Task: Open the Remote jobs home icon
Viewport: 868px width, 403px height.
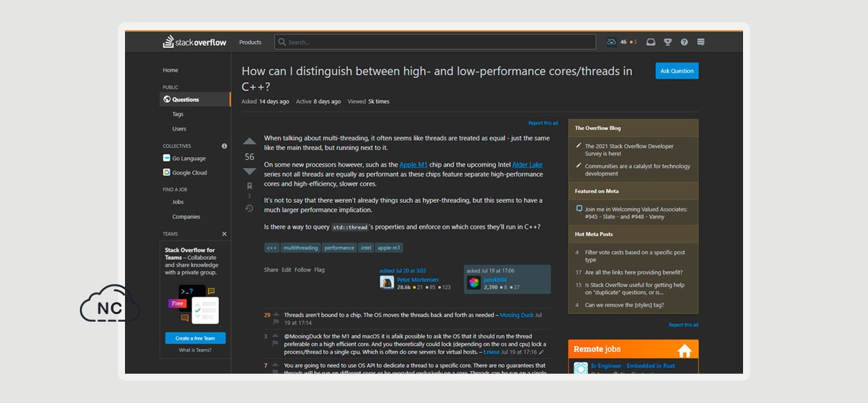Action: tap(685, 350)
